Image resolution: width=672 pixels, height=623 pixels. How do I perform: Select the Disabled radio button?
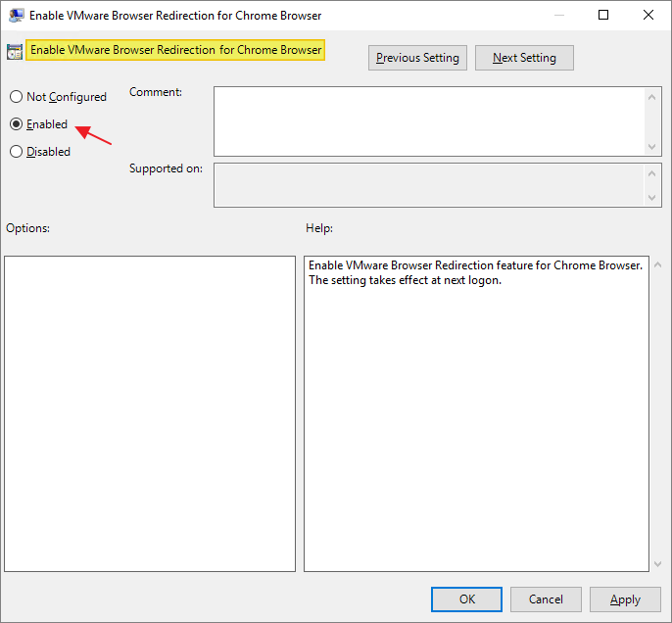click(x=16, y=152)
